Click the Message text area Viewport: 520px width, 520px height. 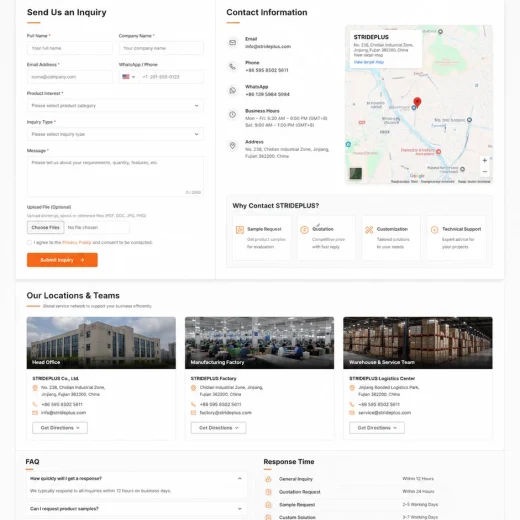[115, 177]
